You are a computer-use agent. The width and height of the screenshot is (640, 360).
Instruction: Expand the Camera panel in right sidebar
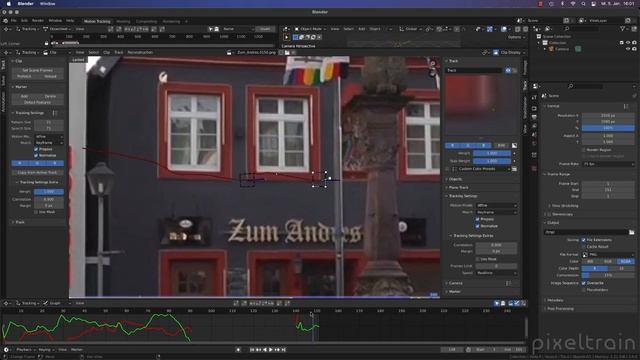(456, 283)
